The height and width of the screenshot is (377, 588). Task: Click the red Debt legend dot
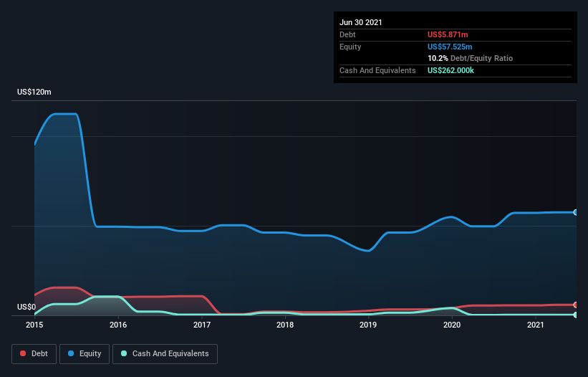pyautogui.click(x=23, y=353)
